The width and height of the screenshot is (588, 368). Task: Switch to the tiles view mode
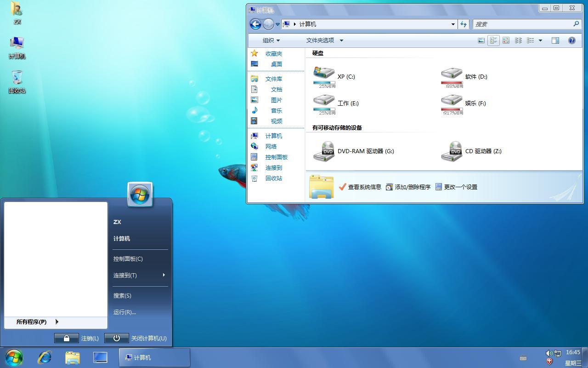click(x=493, y=40)
